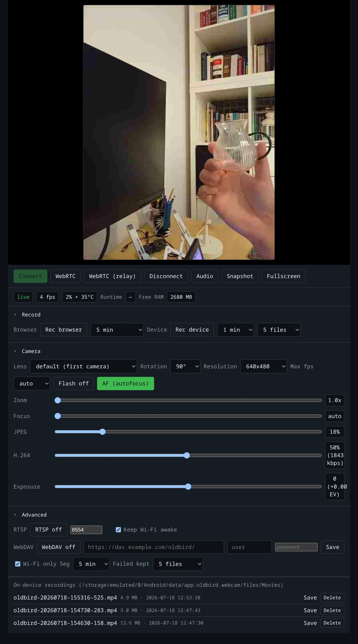Save the WebDAV settings

333,547
